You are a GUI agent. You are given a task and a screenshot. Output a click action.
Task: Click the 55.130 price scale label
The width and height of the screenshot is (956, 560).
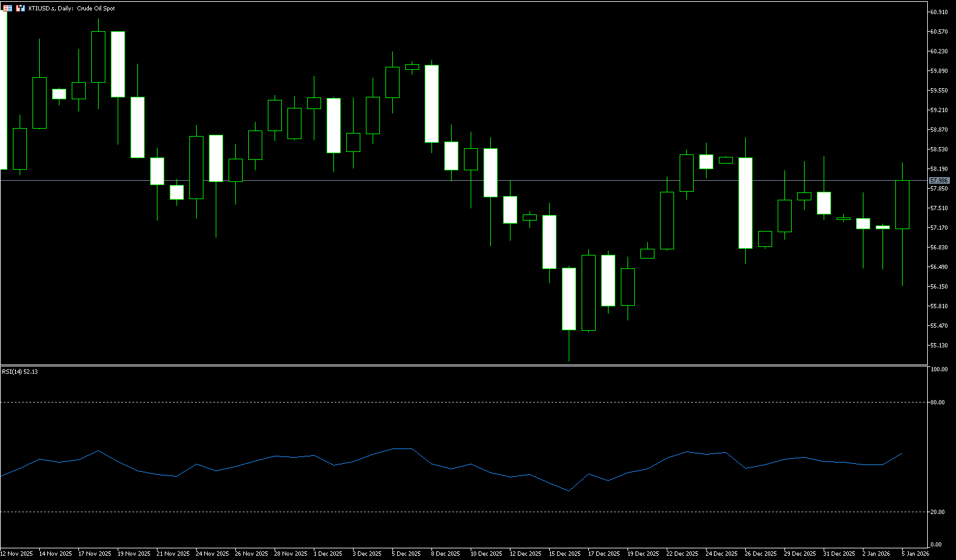pos(939,346)
